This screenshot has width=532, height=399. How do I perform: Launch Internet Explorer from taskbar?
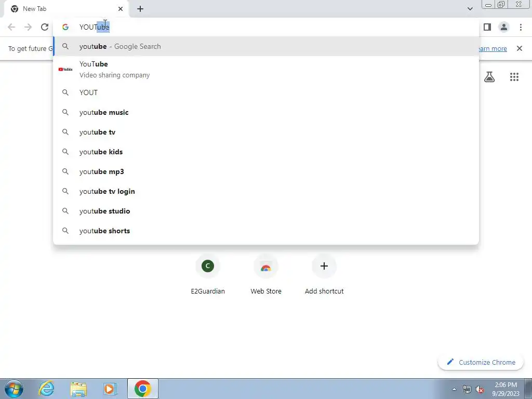46,389
